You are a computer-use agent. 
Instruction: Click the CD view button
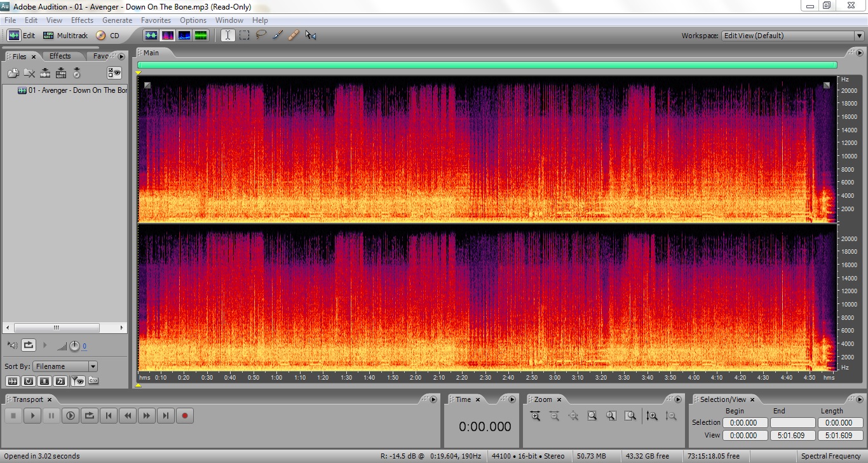108,36
